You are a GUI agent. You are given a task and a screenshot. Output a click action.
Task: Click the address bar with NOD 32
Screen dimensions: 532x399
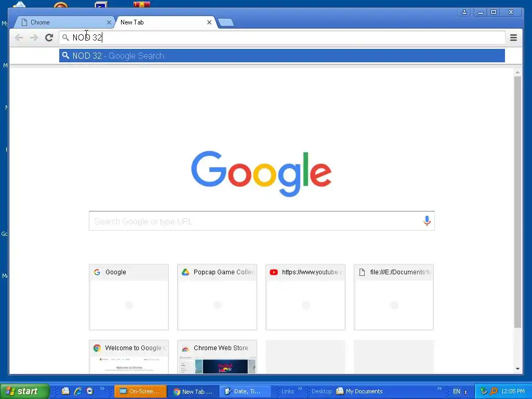[x=282, y=37]
